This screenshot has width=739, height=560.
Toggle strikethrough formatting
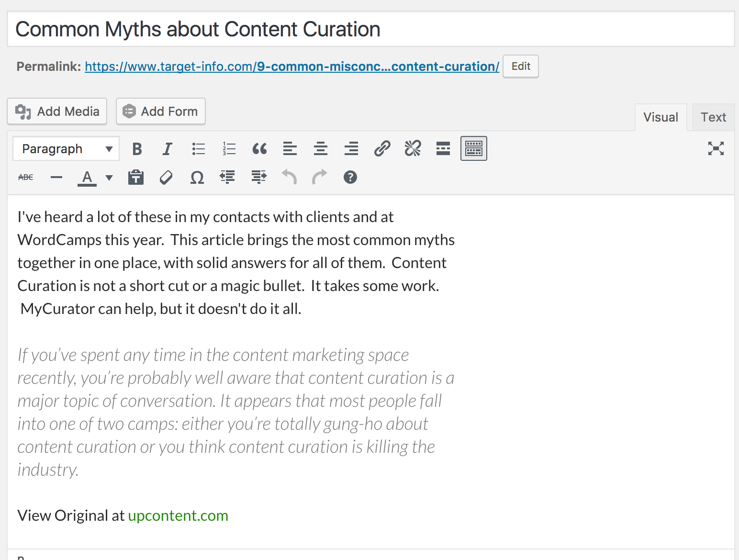tap(26, 178)
